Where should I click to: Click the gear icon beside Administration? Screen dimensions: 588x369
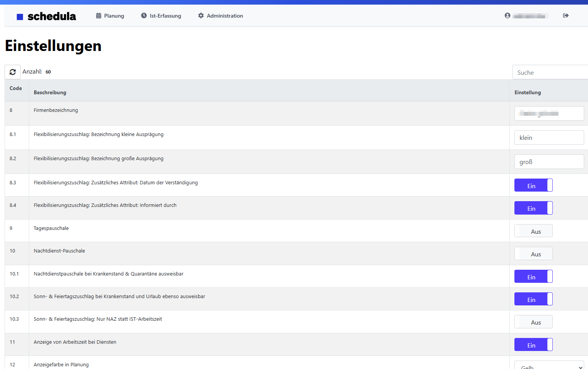[x=201, y=16]
